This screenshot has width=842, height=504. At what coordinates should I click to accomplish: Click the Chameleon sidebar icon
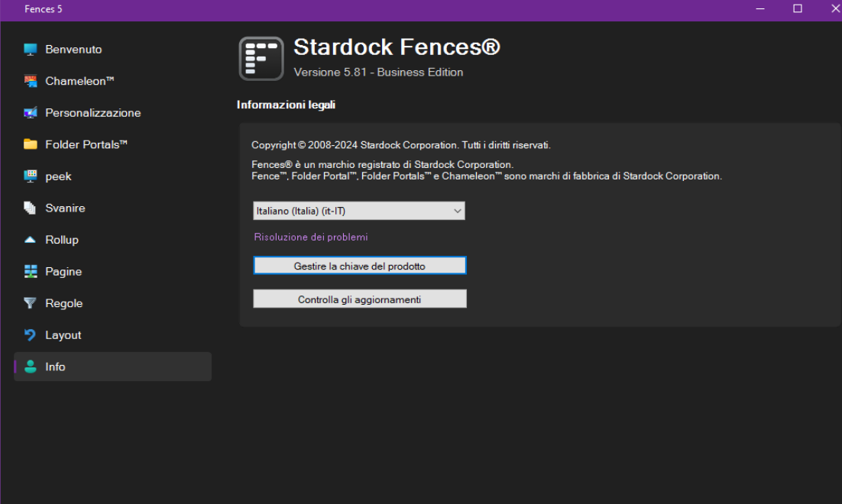pos(31,81)
